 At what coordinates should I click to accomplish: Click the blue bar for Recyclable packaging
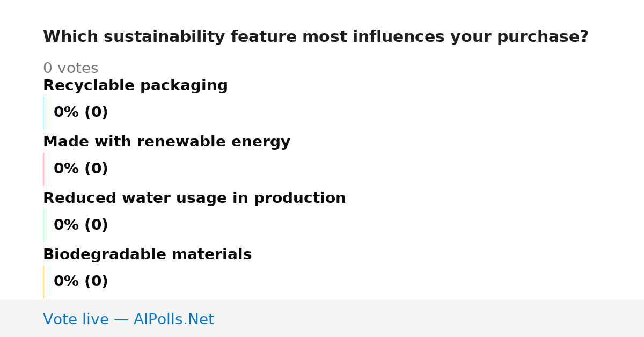click(43, 113)
